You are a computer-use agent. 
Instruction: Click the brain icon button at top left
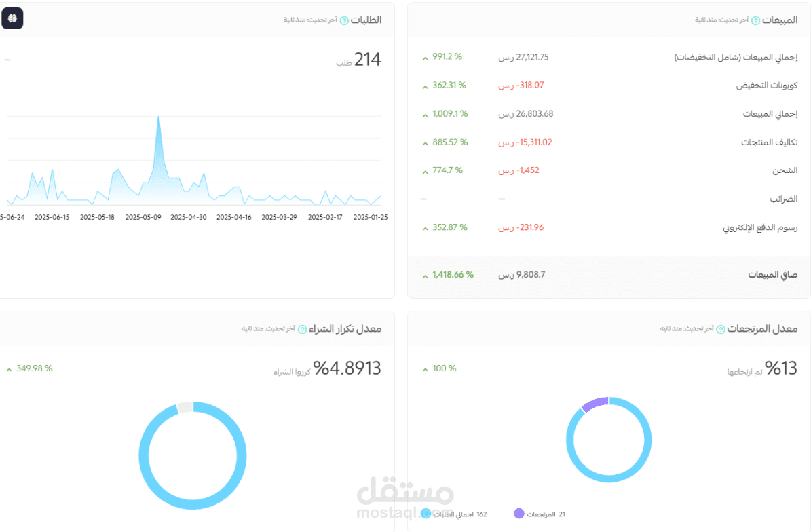pos(12,18)
